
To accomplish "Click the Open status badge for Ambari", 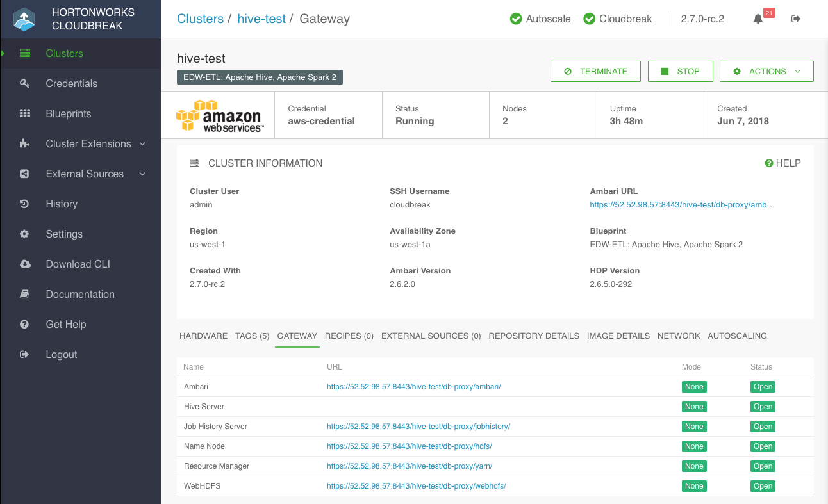I will tap(763, 387).
